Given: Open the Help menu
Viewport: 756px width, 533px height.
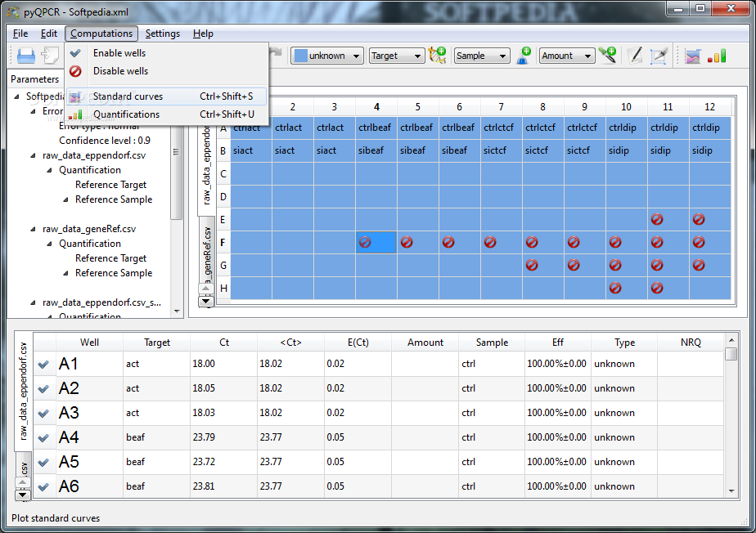Looking at the screenshot, I should click(x=203, y=34).
